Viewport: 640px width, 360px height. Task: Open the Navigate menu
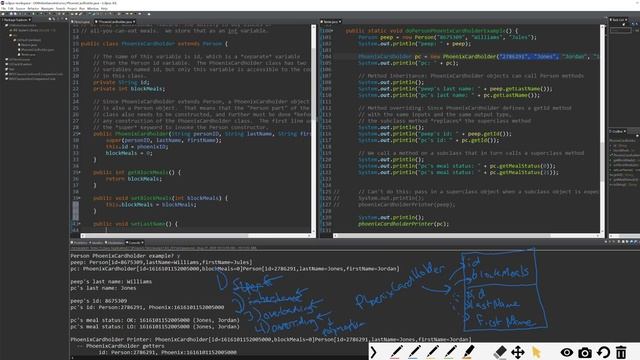tap(47, 8)
